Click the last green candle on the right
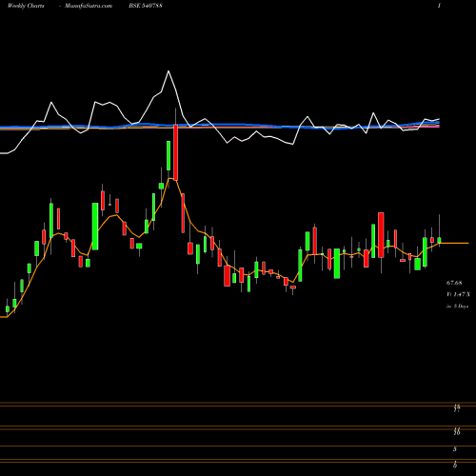This screenshot has height=476, width=476. pos(439,240)
